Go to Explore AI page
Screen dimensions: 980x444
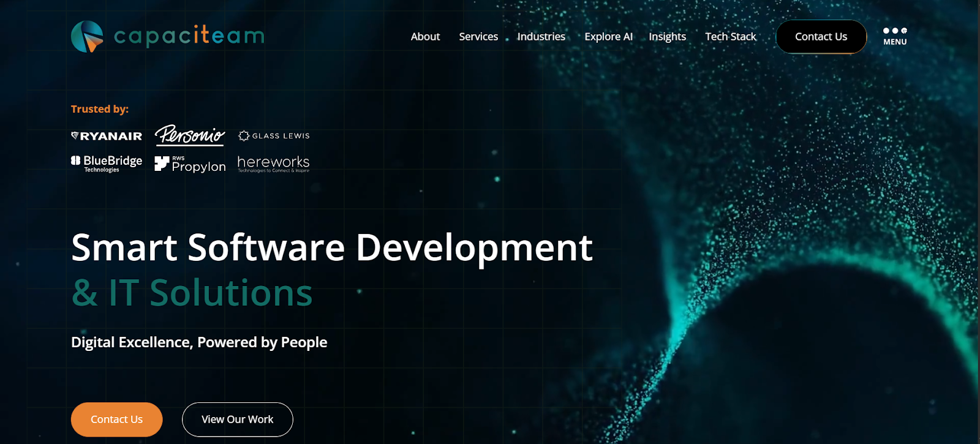click(608, 37)
